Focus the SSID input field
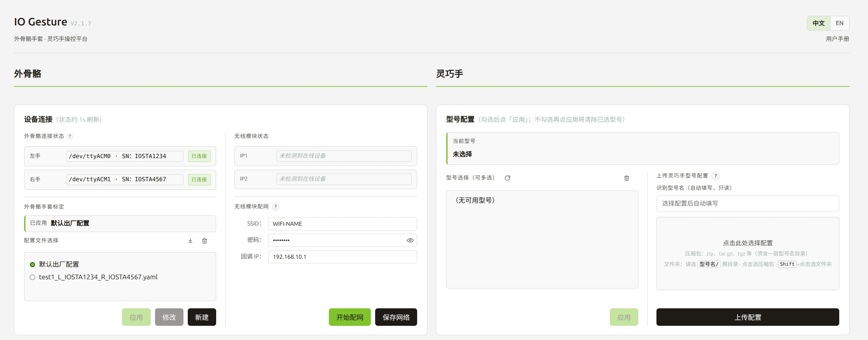The height and width of the screenshot is (340, 868). tap(343, 224)
